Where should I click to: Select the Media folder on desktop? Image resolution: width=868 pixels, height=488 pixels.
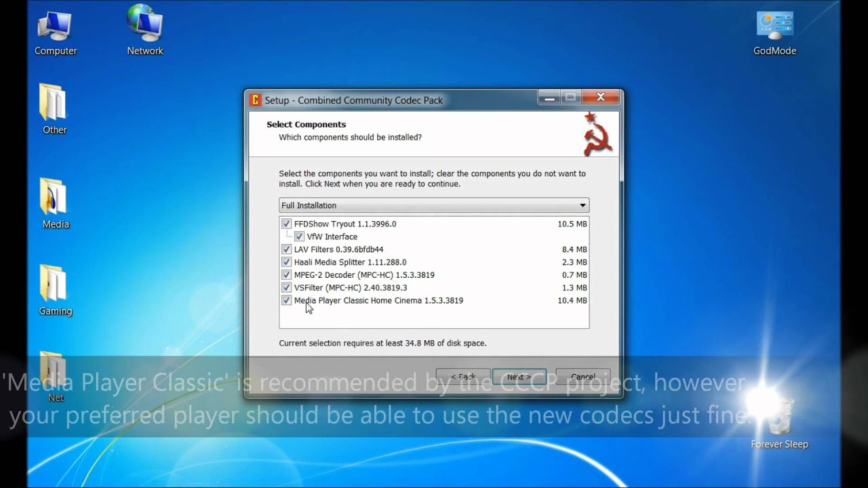(55, 203)
